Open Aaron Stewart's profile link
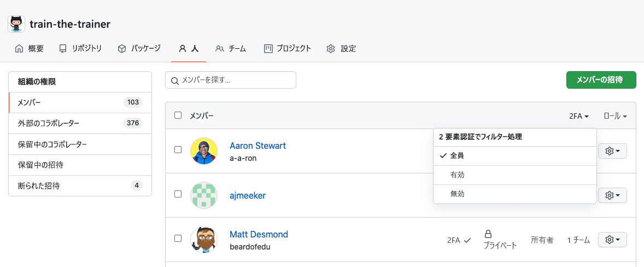 point(257,146)
